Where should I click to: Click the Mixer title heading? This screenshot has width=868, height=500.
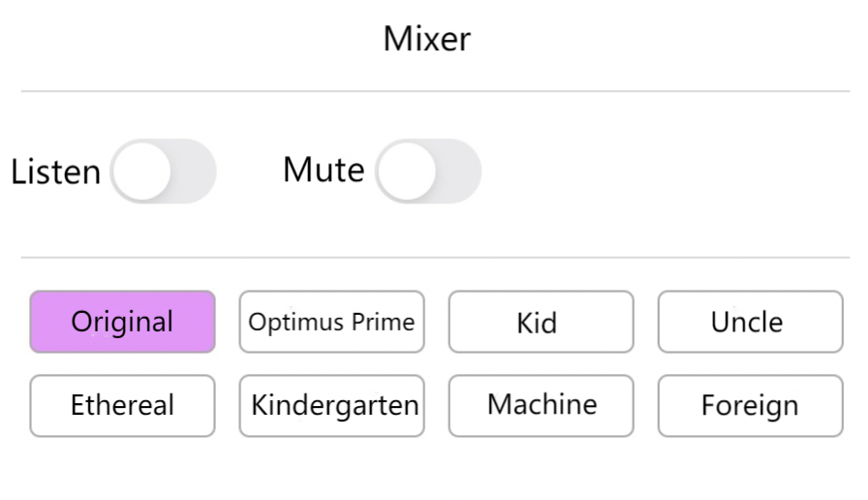427,40
